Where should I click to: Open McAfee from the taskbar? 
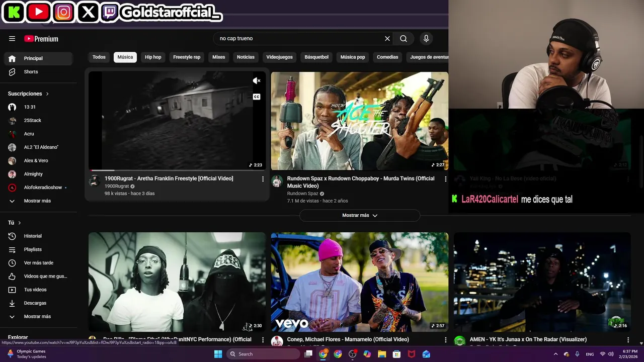[x=412, y=354]
